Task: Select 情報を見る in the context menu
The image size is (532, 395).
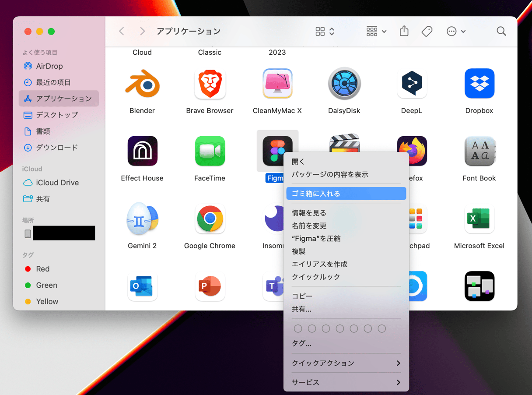Action: 309,213
